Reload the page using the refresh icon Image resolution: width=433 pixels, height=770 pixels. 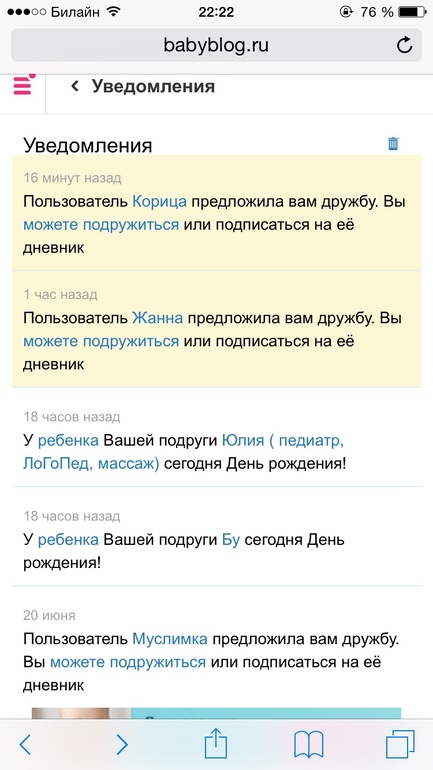tap(404, 46)
